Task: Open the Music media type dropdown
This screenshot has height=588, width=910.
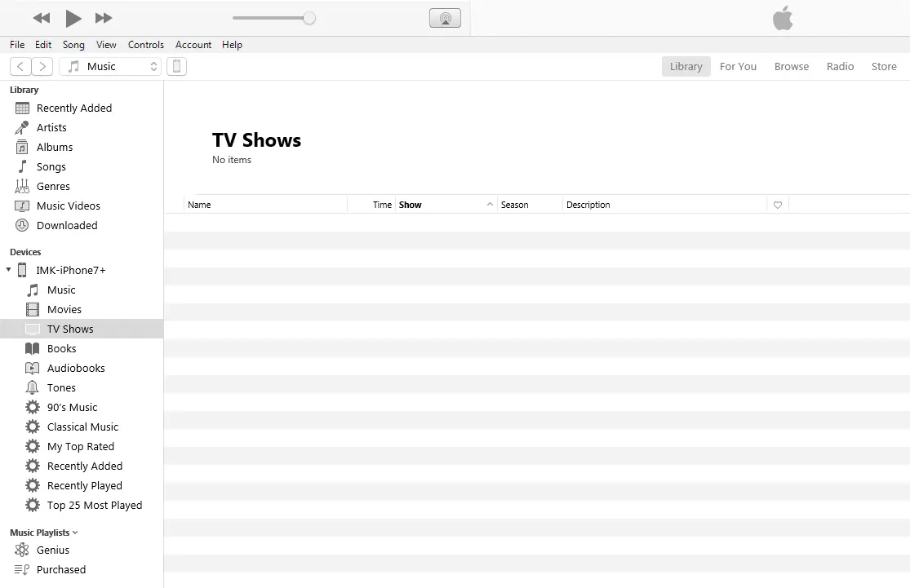Action: [x=113, y=67]
